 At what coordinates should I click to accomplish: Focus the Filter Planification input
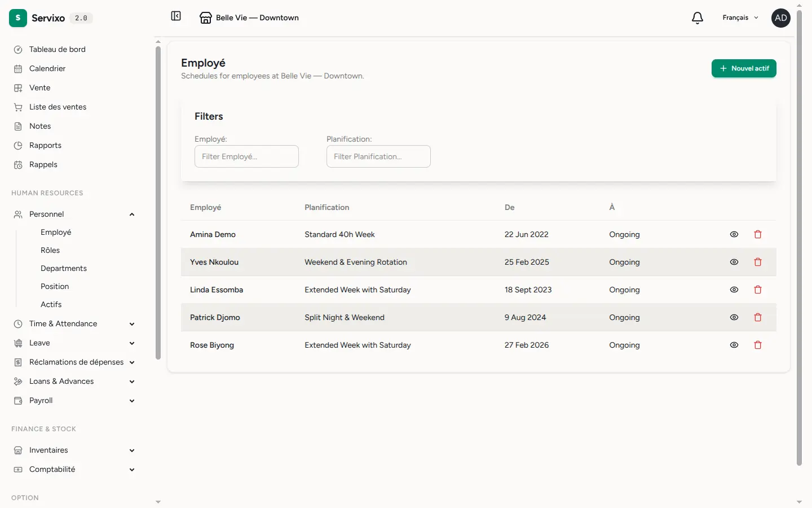pyautogui.click(x=378, y=156)
